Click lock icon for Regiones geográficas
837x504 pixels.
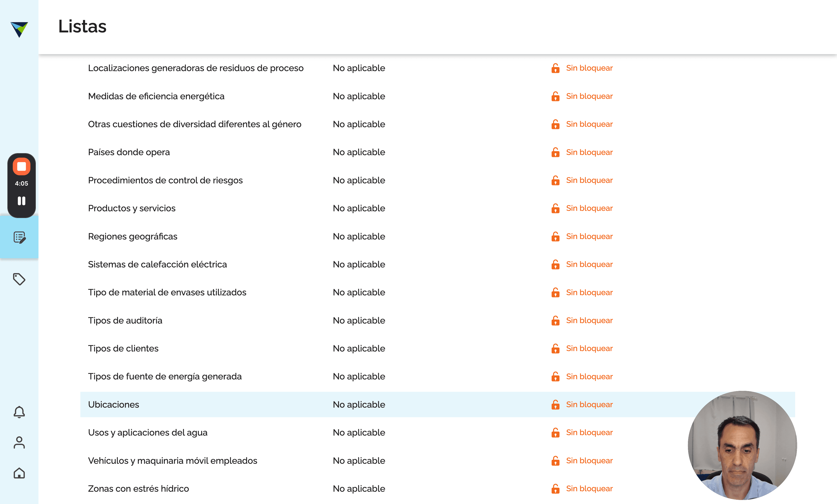pyautogui.click(x=555, y=236)
